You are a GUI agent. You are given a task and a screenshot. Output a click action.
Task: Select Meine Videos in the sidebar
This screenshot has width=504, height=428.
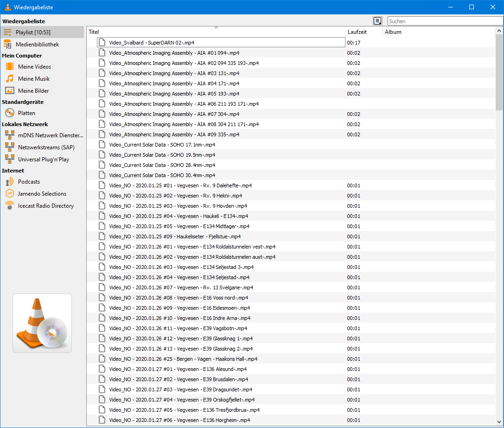click(x=34, y=67)
